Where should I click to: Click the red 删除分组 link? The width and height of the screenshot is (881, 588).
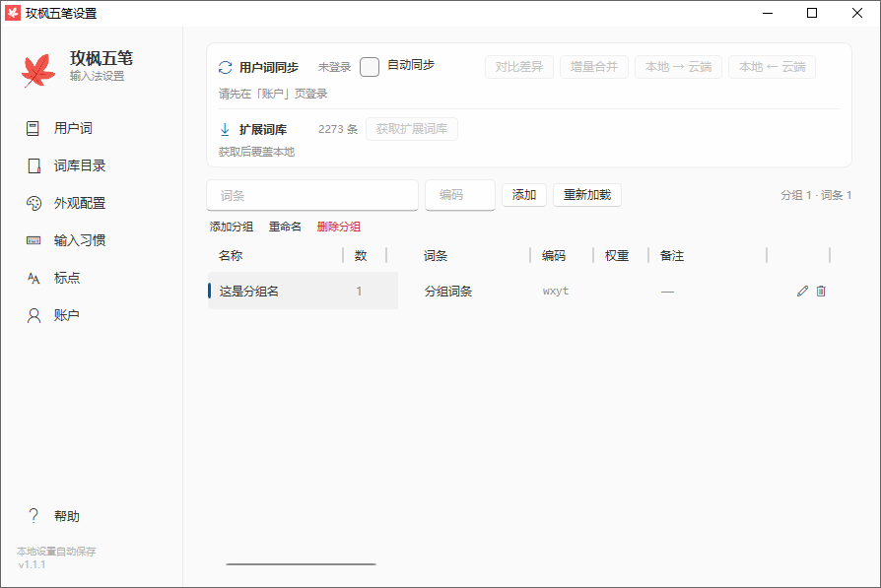339,227
